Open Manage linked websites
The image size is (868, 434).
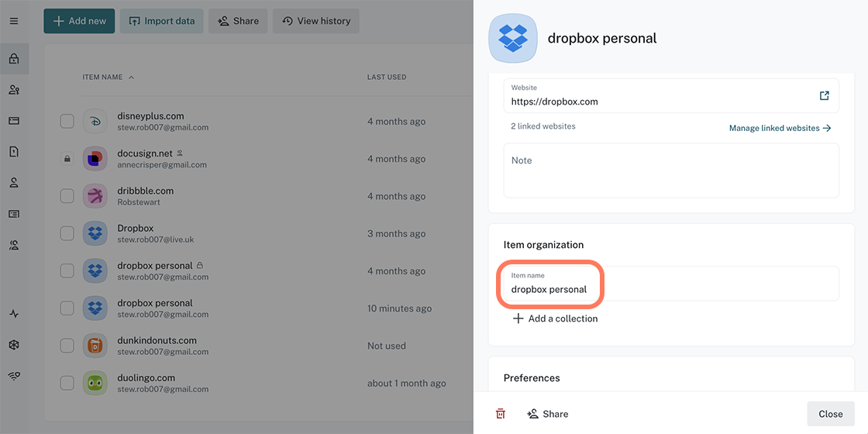click(x=780, y=128)
